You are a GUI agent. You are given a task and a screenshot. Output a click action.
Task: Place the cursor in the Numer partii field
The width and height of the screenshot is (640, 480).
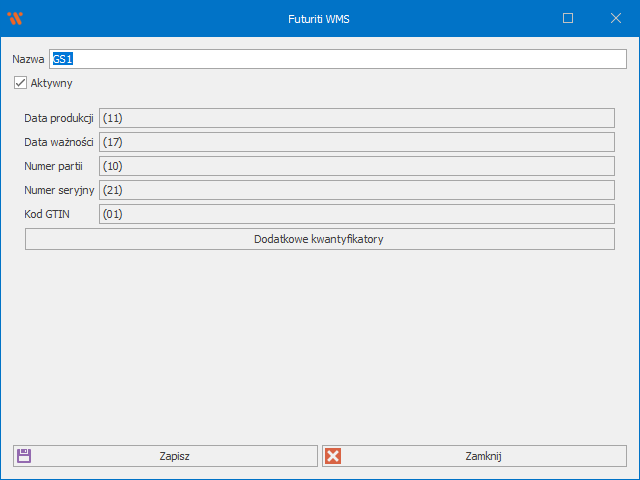(x=356, y=166)
